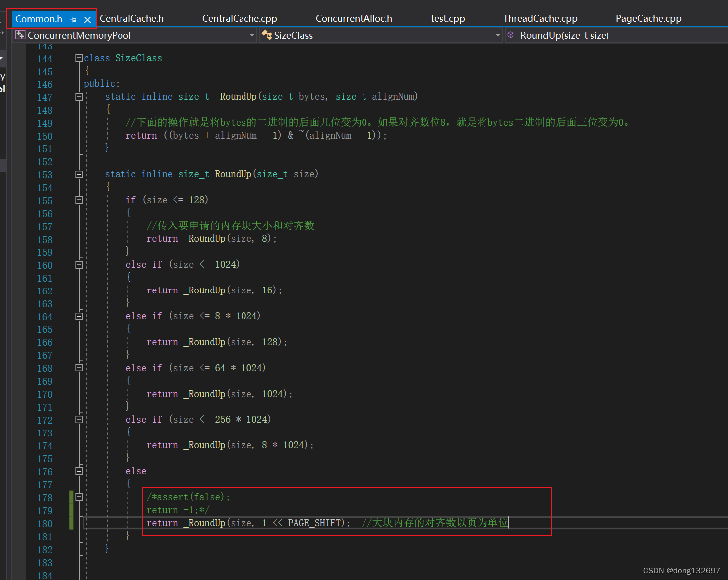Click the /*assert(false); comment line
728x580 pixels.
[x=188, y=497]
